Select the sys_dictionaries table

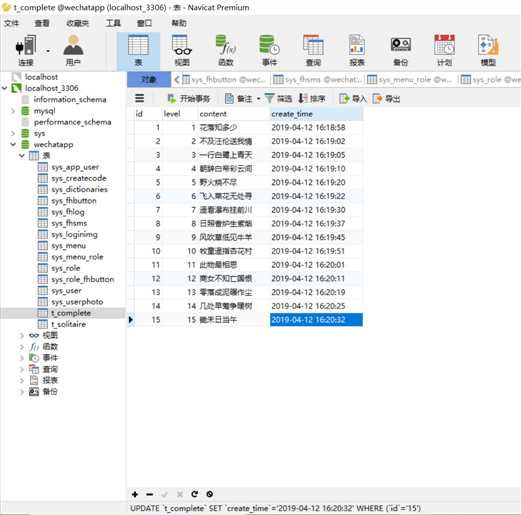point(80,189)
